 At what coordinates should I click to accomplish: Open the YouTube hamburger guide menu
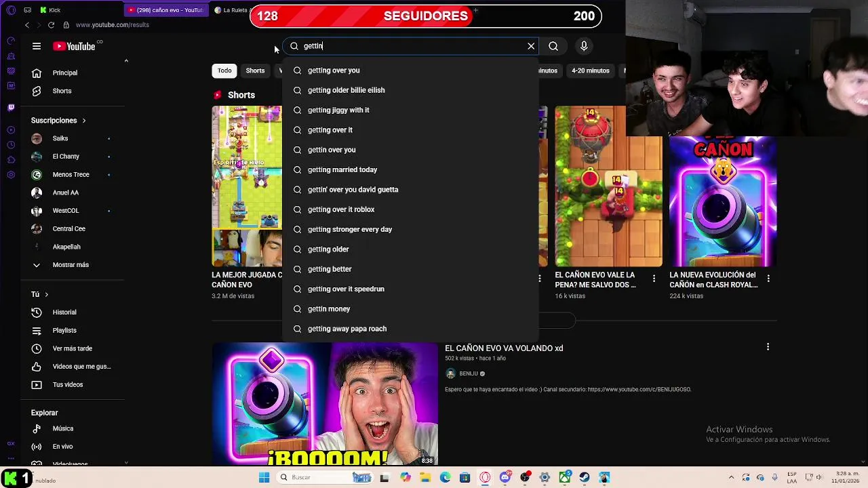click(x=37, y=46)
